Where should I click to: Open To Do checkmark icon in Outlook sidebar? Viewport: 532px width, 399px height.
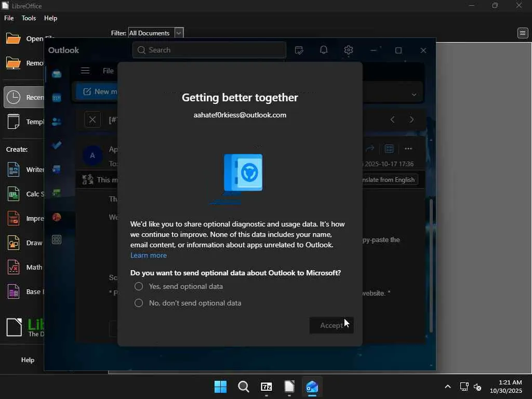pos(57,145)
